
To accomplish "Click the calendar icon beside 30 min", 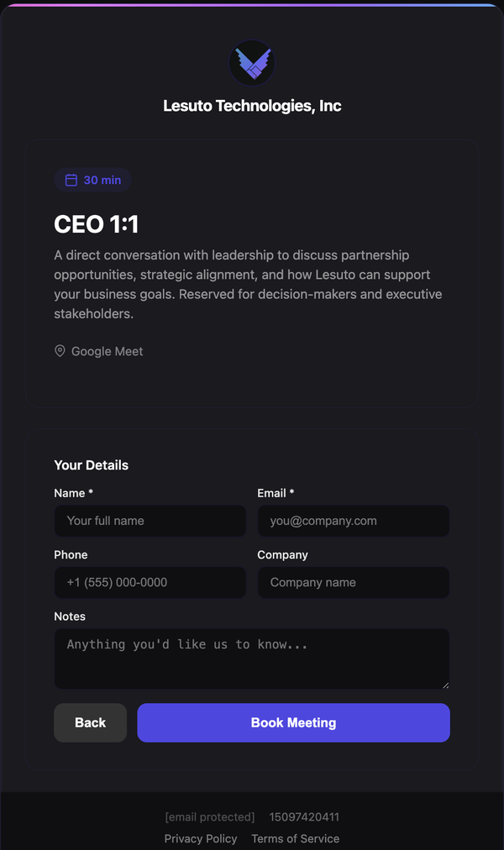I will click(71, 180).
